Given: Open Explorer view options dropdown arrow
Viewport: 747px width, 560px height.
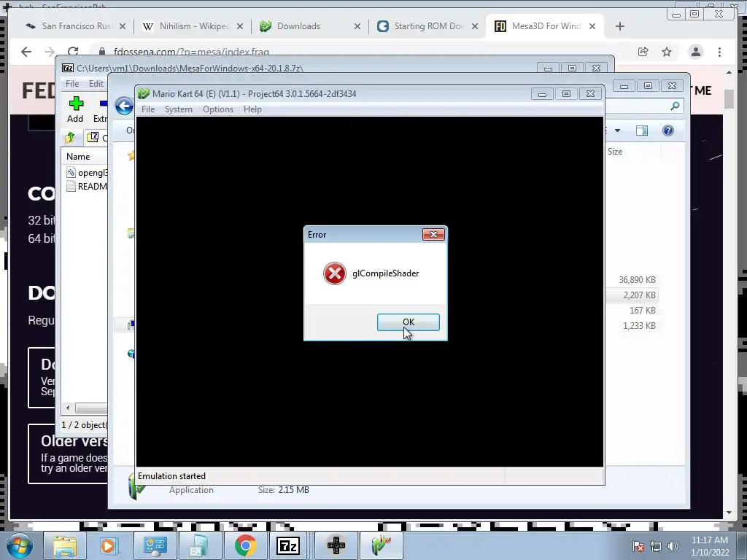Looking at the screenshot, I should (617, 131).
